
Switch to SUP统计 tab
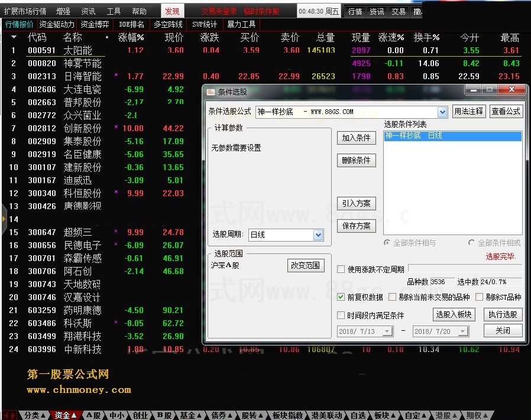[205, 24]
